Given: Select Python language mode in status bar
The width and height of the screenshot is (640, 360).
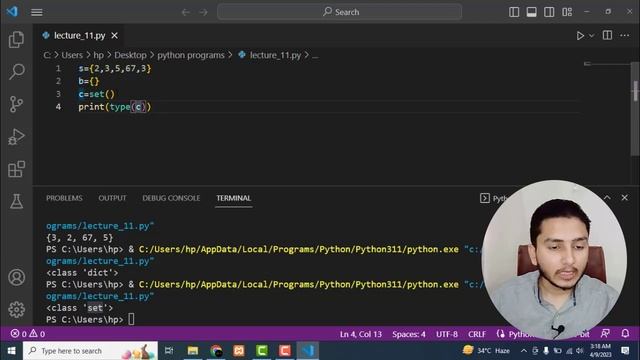Looking at the screenshot, I should pos(520,334).
